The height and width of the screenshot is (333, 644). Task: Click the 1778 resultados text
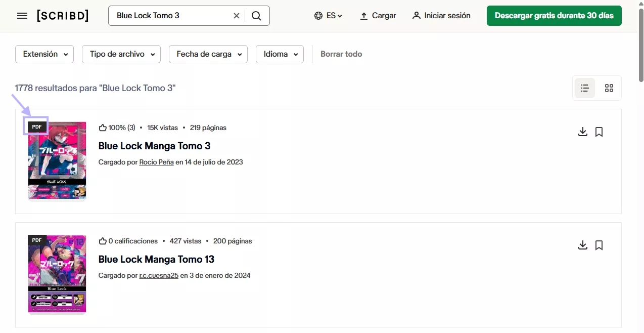point(95,88)
